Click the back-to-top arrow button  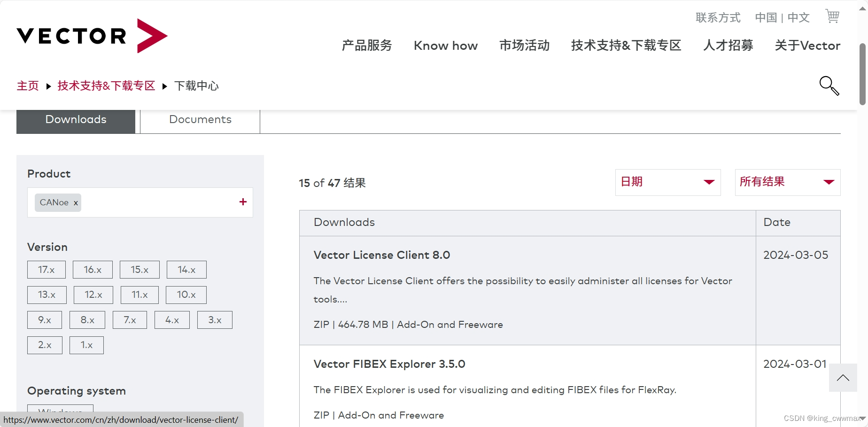(x=843, y=378)
